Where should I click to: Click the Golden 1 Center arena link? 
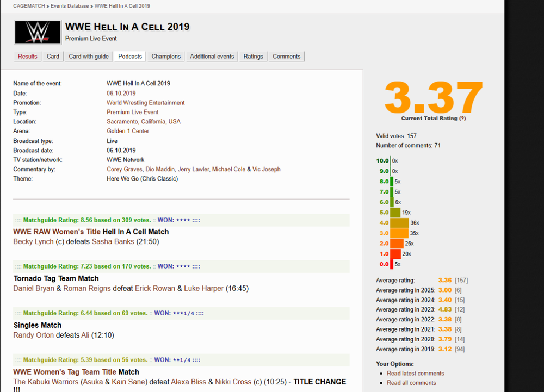pyautogui.click(x=128, y=131)
